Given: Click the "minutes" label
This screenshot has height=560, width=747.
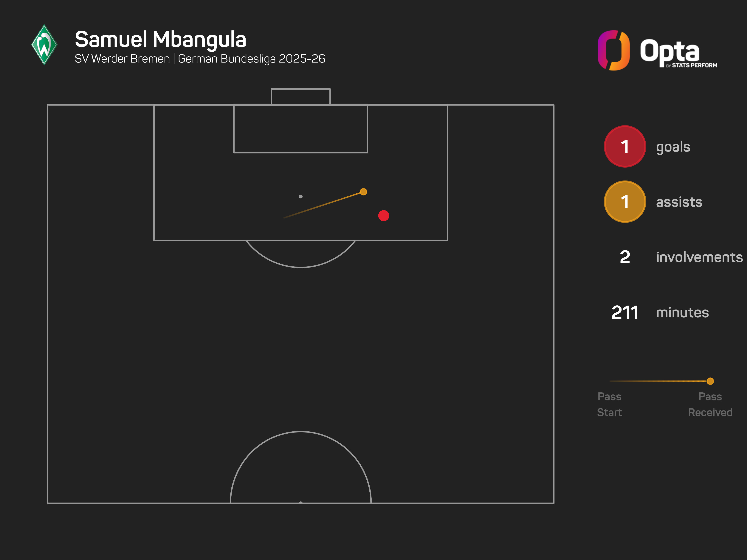Looking at the screenshot, I should 682,313.
